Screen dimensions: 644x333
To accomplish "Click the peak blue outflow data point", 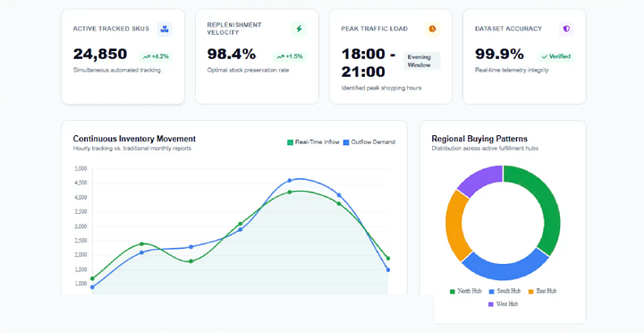I will click(x=290, y=181).
